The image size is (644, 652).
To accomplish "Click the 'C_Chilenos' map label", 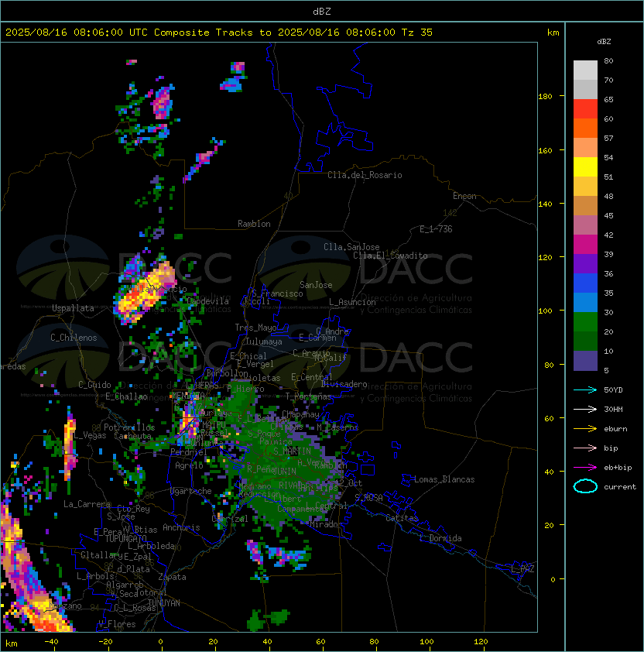I will click(74, 338).
